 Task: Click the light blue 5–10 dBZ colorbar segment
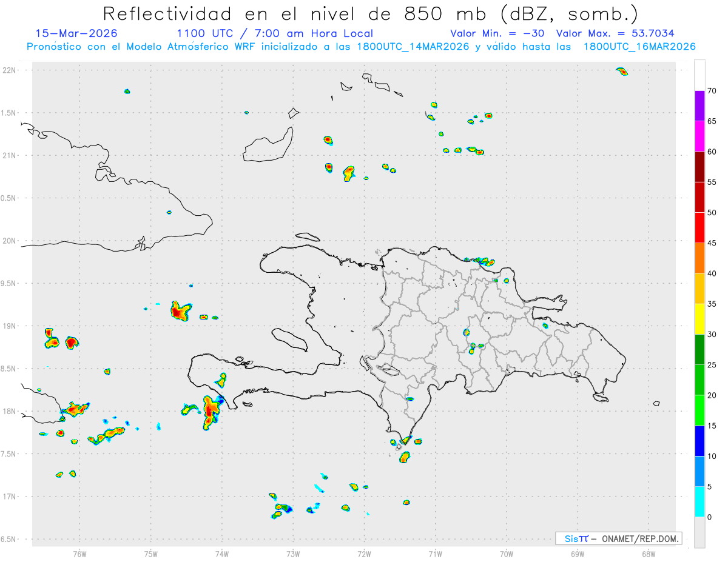click(x=699, y=472)
